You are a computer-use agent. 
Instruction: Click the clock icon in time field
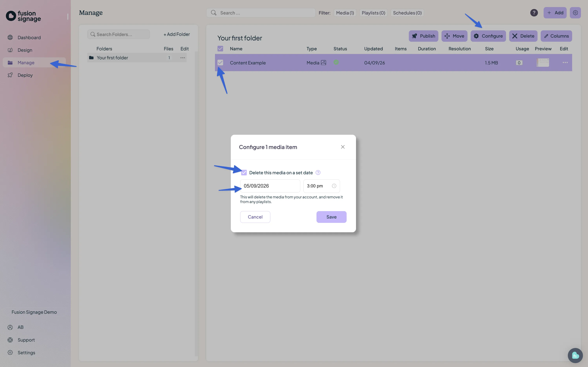click(x=334, y=186)
